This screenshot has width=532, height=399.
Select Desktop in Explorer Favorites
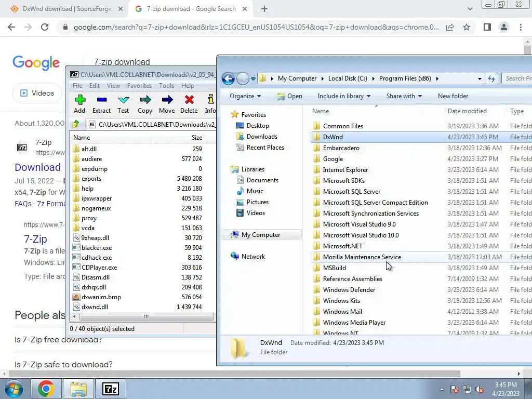pyautogui.click(x=258, y=126)
